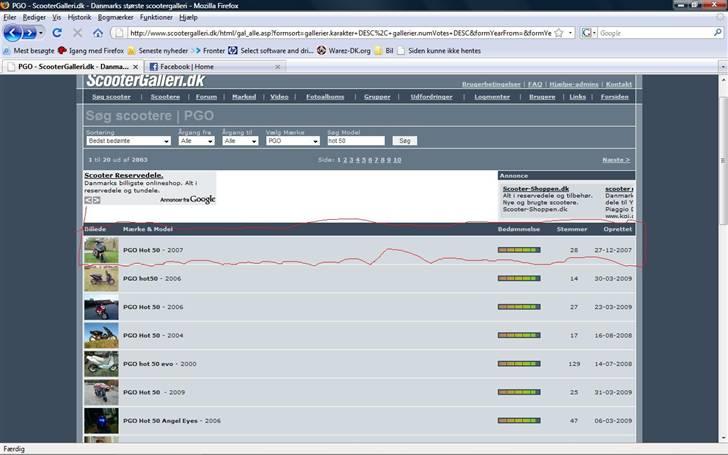This screenshot has height=455, width=728.
Task: Expand the Årgang fra dropdown
Action: [196, 141]
